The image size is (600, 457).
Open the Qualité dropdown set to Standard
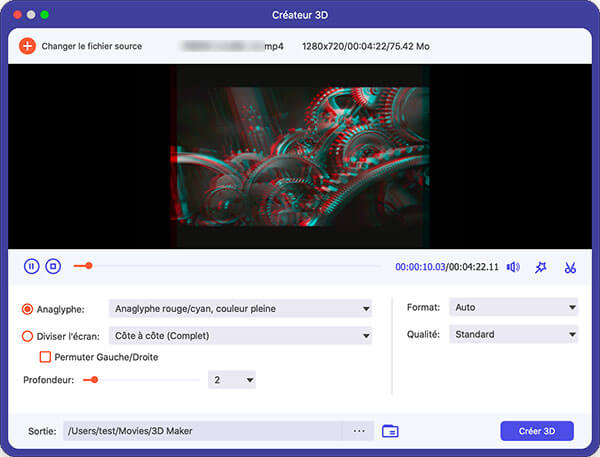coord(513,334)
